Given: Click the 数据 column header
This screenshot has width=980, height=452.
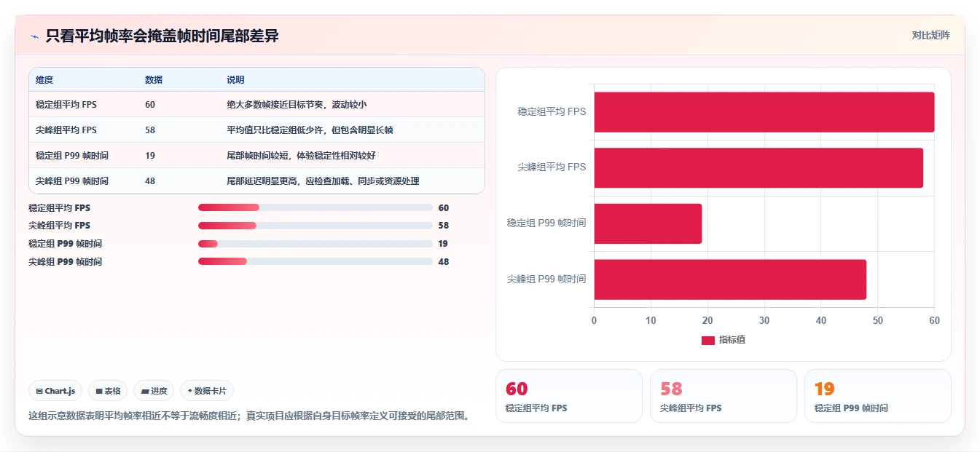Looking at the screenshot, I should point(154,79).
